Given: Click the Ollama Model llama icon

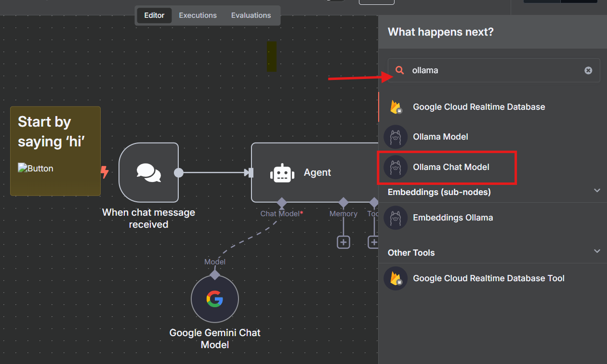Looking at the screenshot, I should [x=396, y=137].
